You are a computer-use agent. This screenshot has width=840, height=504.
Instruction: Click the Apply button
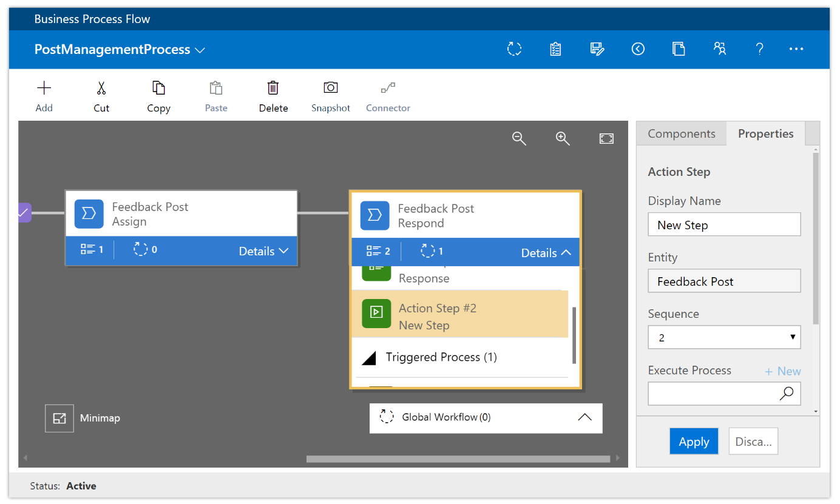pyautogui.click(x=694, y=442)
